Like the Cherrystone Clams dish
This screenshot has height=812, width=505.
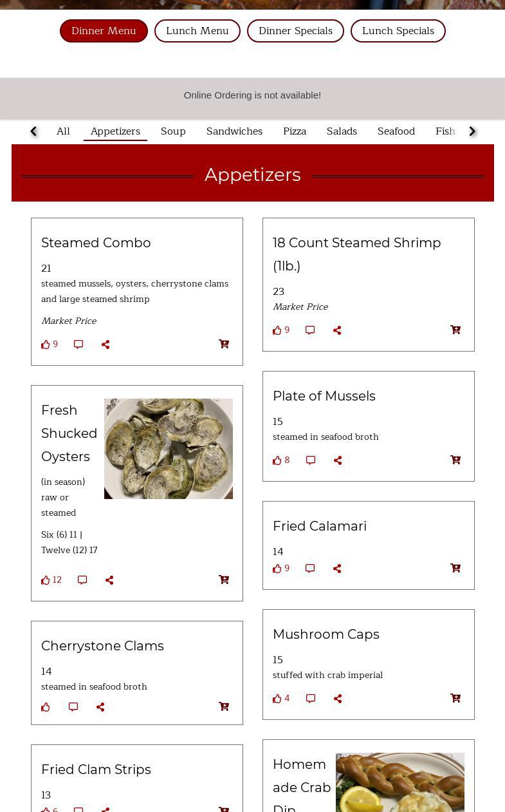click(46, 707)
